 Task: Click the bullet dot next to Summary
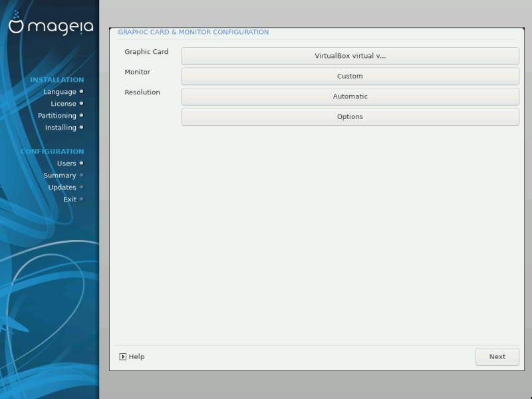click(x=81, y=175)
